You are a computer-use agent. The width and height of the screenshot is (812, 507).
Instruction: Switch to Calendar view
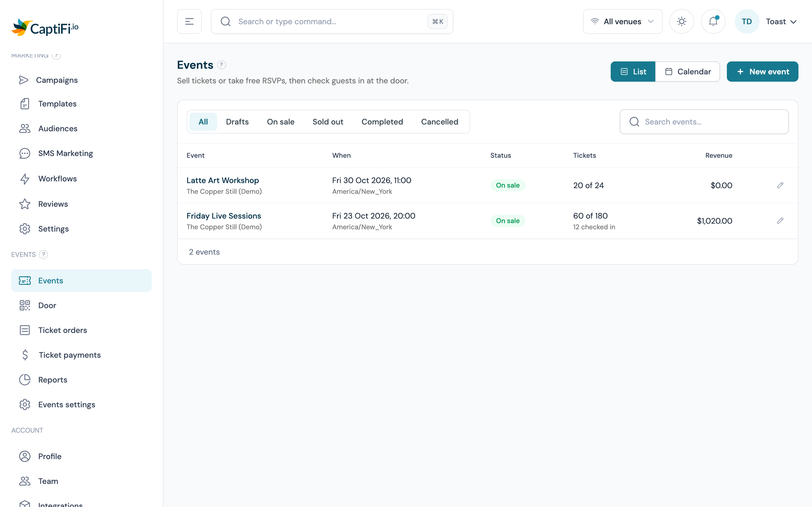(x=687, y=72)
